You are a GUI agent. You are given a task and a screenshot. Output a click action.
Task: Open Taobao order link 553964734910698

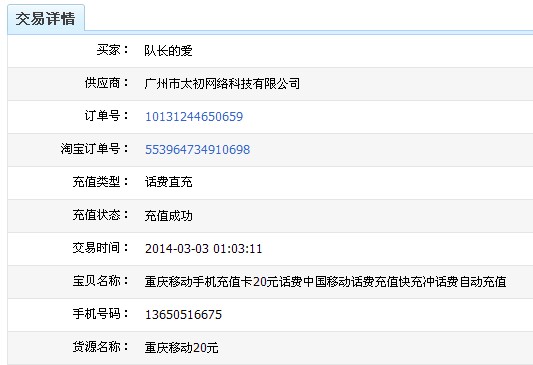click(x=197, y=150)
